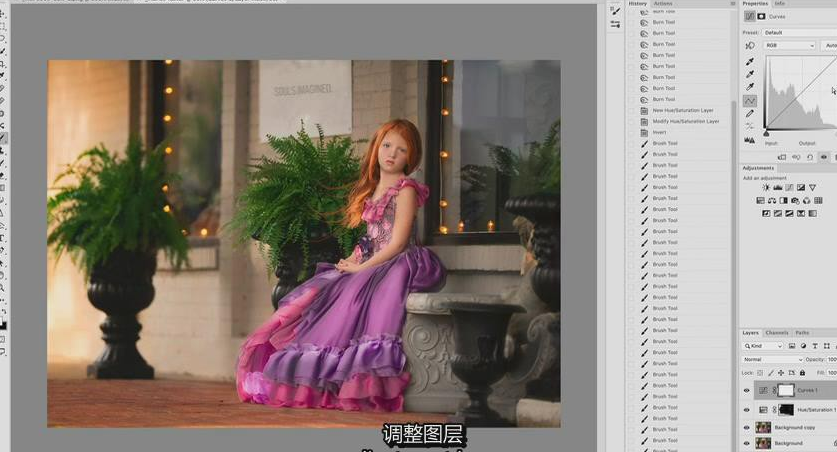Toggle lock position

point(781,373)
